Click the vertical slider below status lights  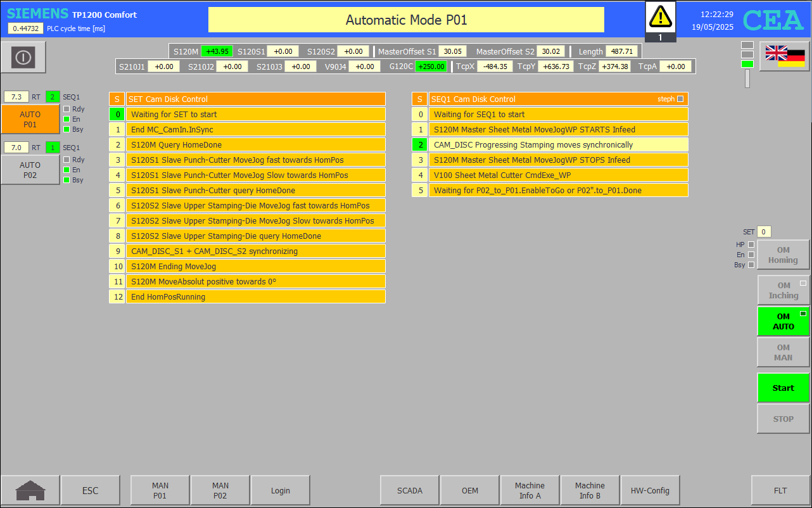point(747,79)
